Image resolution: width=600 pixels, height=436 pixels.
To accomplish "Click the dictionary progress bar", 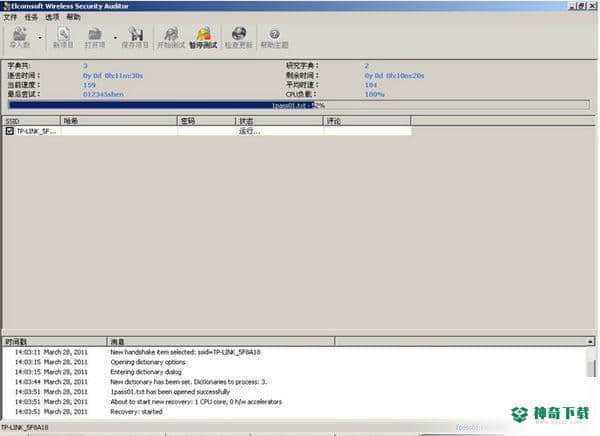I will click(298, 105).
